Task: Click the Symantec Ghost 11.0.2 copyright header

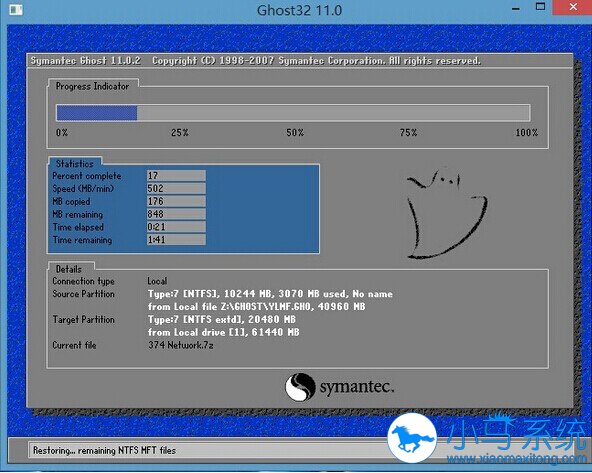Action: pyautogui.click(x=256, y=61)
